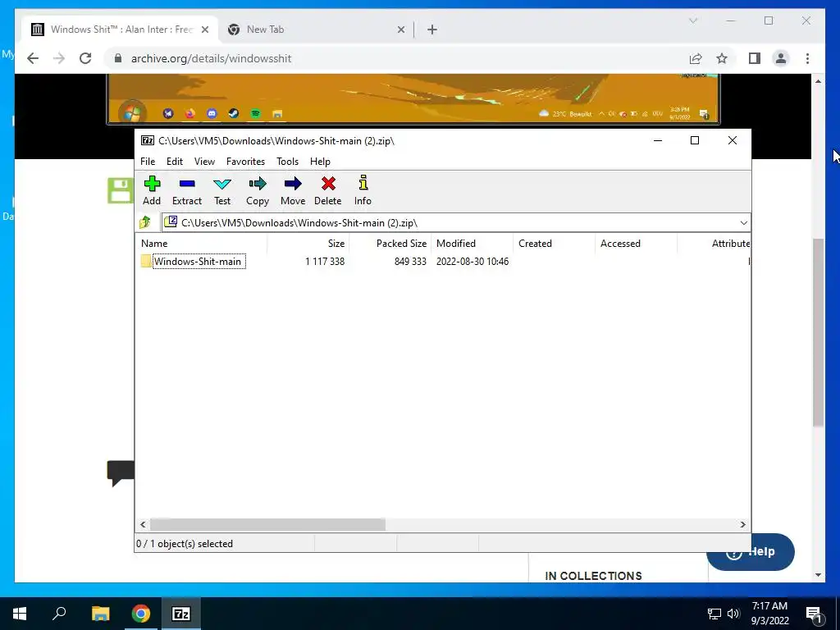Click the network tray icon
This screenshot has width=840, height=630.
(714, 614)
